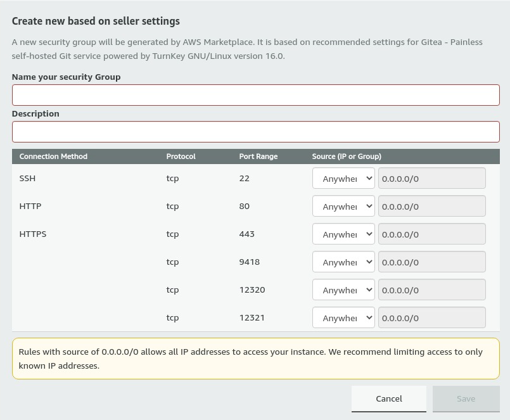Image resolution: width=510 pixels, height=420 pixels.
Task: Click the Connection Method column header
Action: click(x=53, y=156)
